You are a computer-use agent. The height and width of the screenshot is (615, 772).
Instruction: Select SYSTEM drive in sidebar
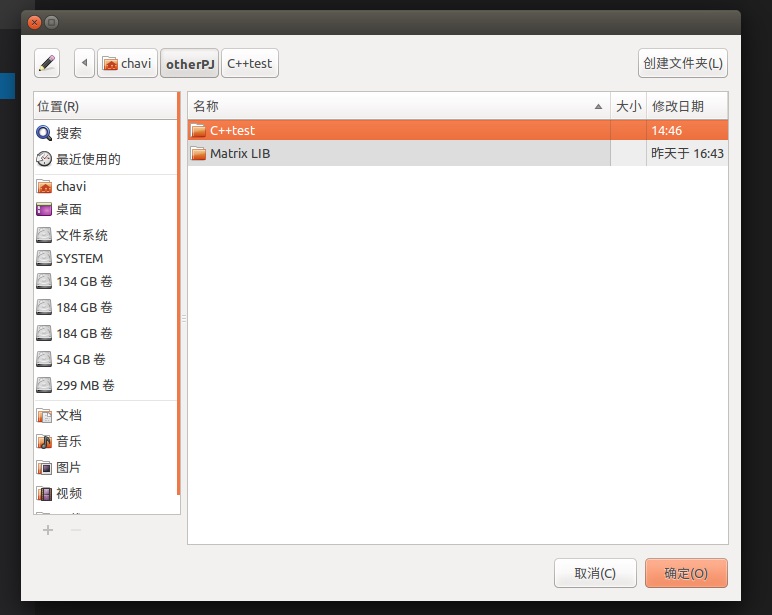(79, 258)
